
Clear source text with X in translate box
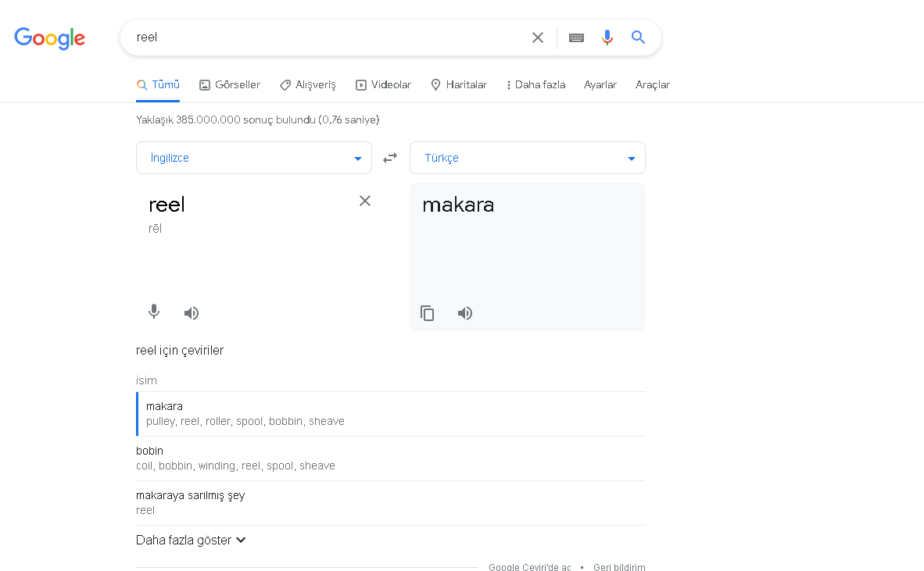364,201
